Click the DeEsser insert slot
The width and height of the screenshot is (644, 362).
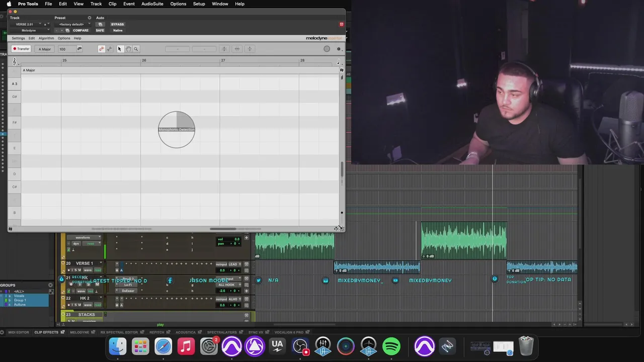pyautogui.click(x=128, y=291)
